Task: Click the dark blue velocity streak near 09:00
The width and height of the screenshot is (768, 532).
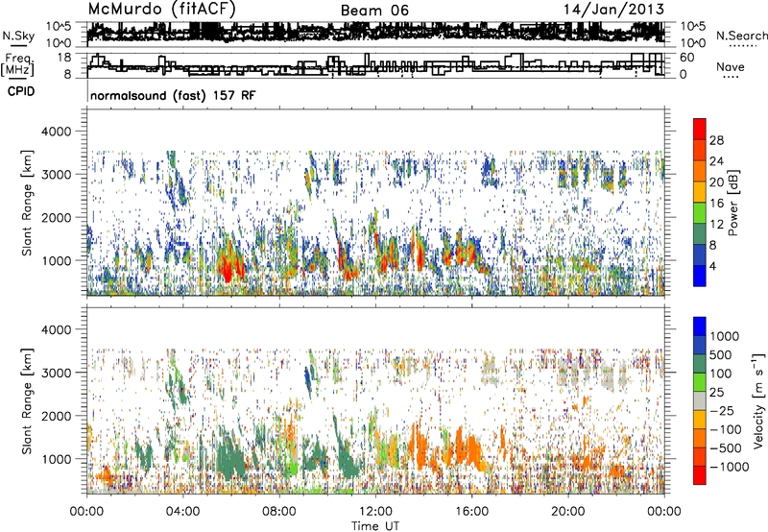Action: 307,378
